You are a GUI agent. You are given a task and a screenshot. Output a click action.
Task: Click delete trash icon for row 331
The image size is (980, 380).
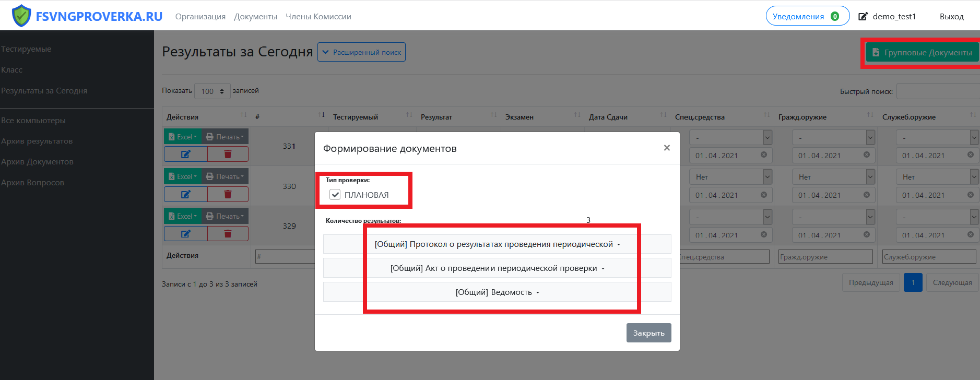[x=228, y=154]
